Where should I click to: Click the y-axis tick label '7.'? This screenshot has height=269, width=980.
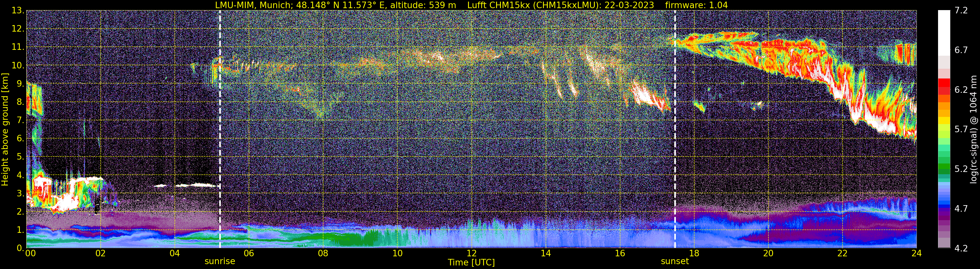[20, 120]
